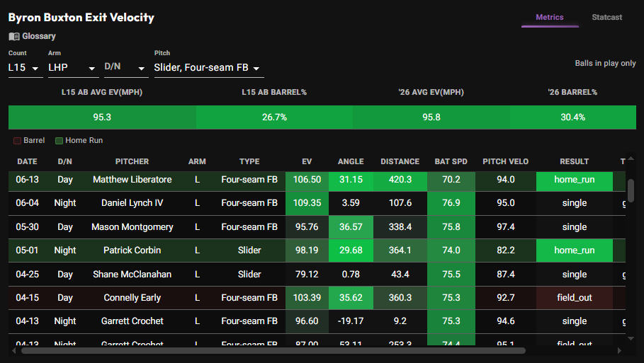Open the Glossary link
This screenshot has height=363, width=644.
[x=39, y=36]
